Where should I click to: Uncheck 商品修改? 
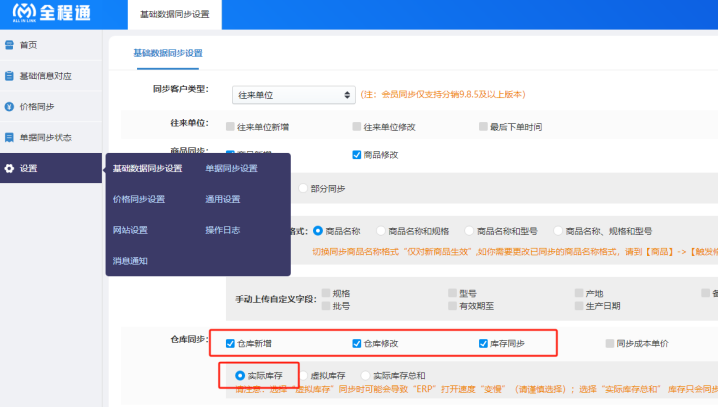(357, 155)
